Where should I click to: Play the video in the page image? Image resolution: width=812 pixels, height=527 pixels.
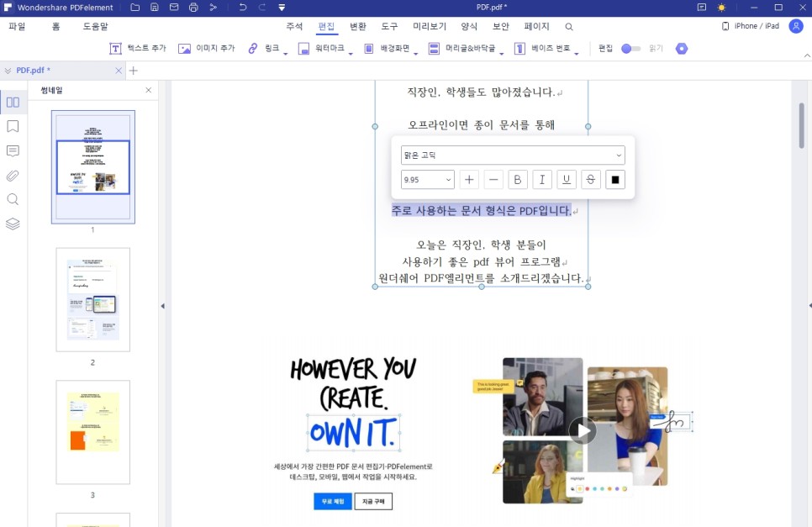583,430
